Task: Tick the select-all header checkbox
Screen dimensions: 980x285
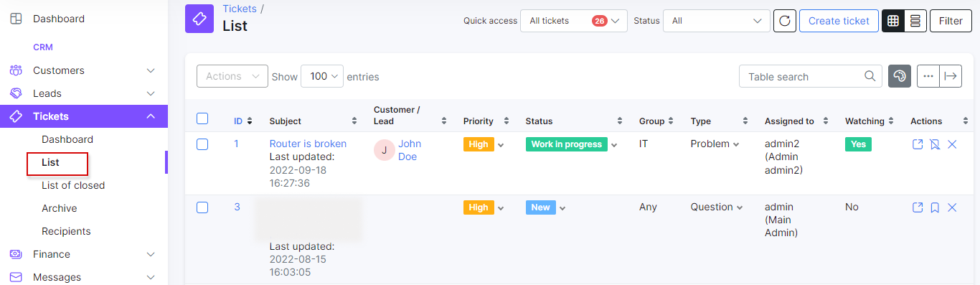Action: [202, 118]
